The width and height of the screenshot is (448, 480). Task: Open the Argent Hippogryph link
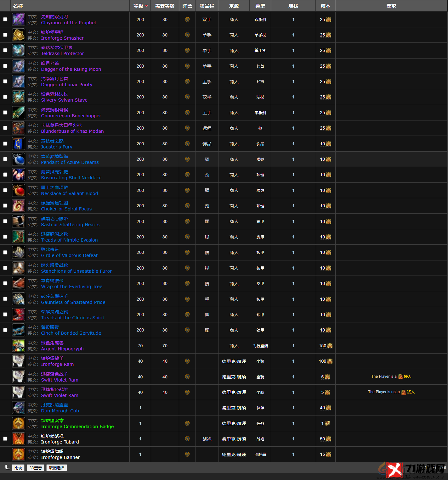pyautogui.click(x=62, y=349)
